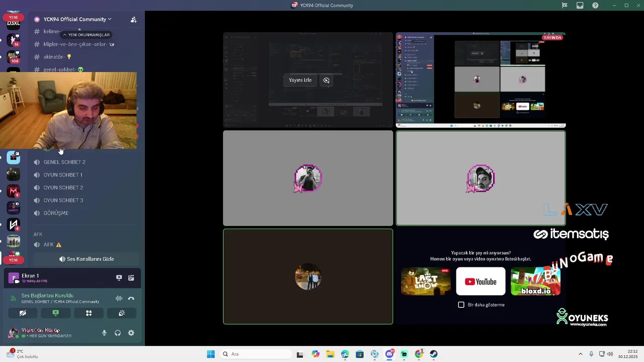Toggle the camera on/off button
Screen dimensions: 644x362
[23, 313]
